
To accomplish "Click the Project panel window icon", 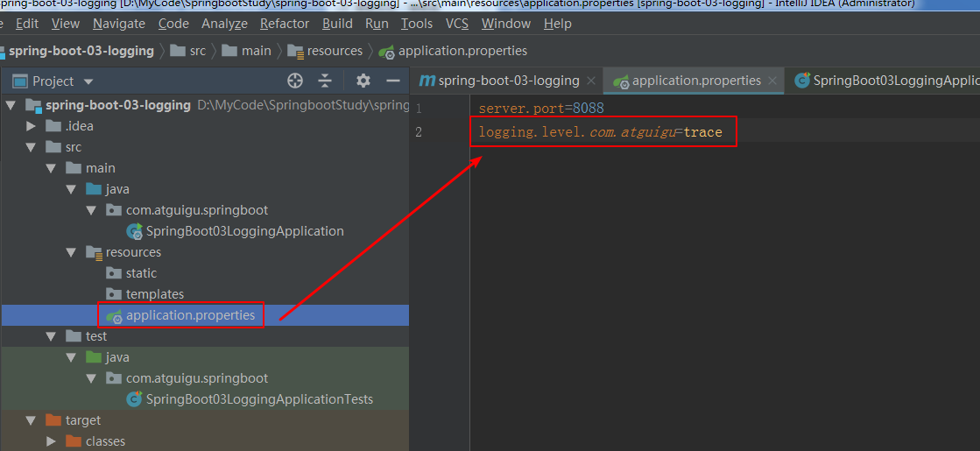I will tap(21, 81).
